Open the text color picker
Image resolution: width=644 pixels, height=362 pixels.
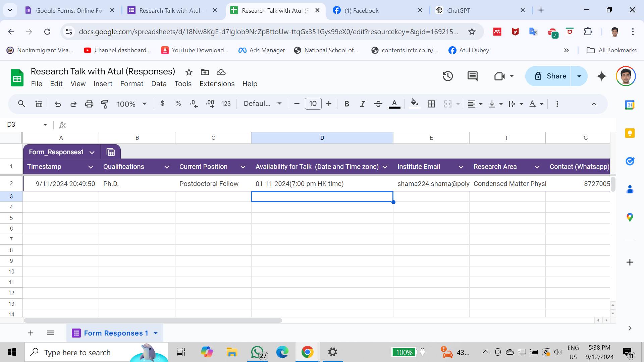tap(394, 104)
